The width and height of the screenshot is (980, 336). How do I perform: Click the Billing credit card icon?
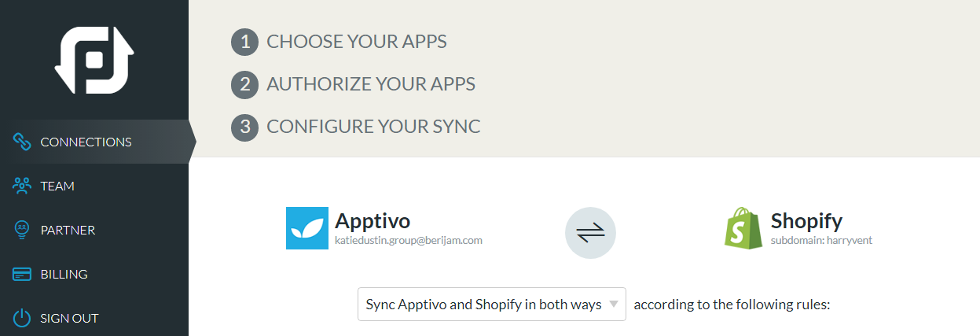click(x=22, y=274)
